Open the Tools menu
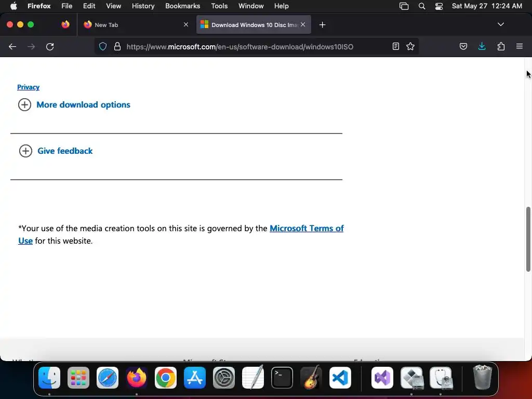The height and width of the screenshot is (399, 532). point(219,6)
